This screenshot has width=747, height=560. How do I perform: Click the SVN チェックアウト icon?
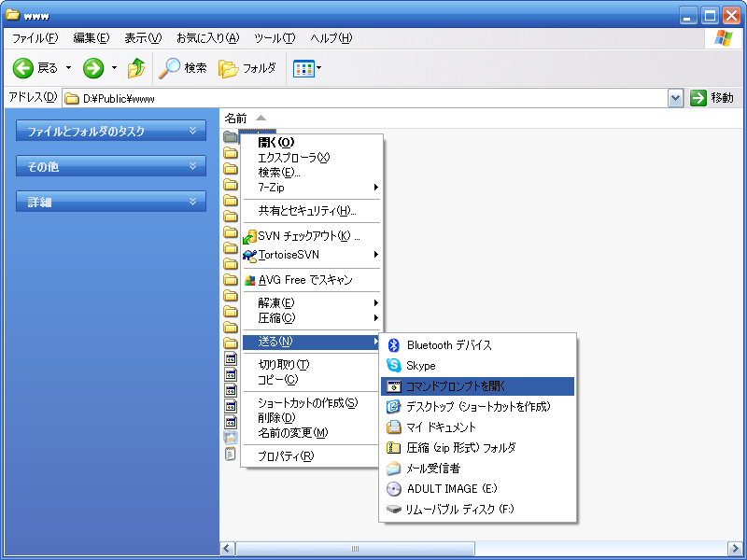click(250, 236)
